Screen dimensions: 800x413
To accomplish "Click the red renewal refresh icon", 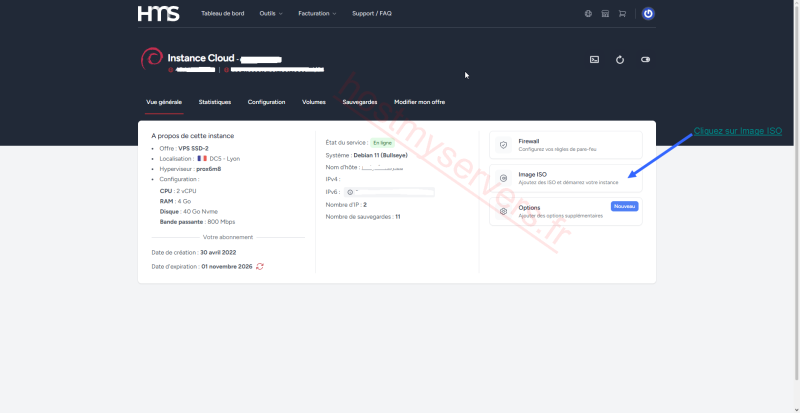I will pyautogui.click(x=260, y=266).
